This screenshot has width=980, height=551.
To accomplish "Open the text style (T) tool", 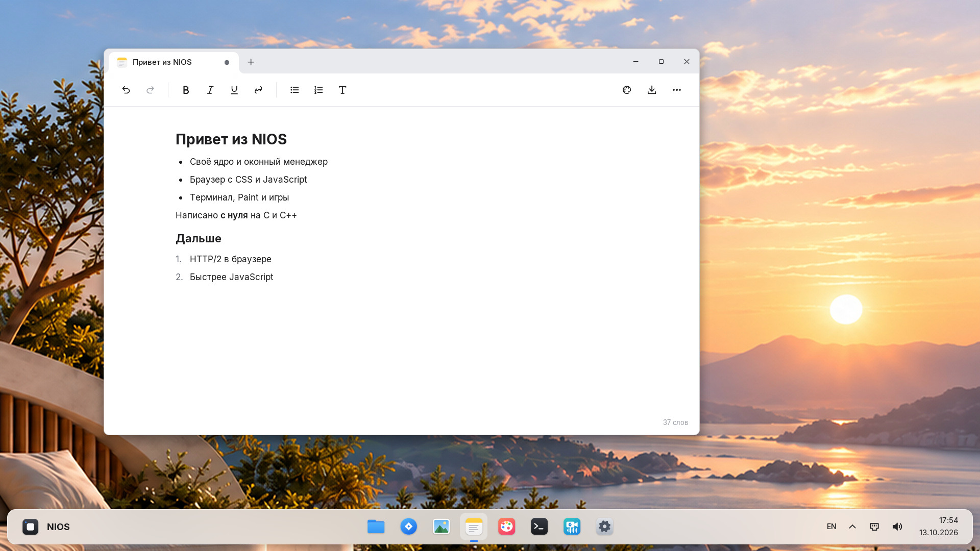I will (x=342, y=90).
